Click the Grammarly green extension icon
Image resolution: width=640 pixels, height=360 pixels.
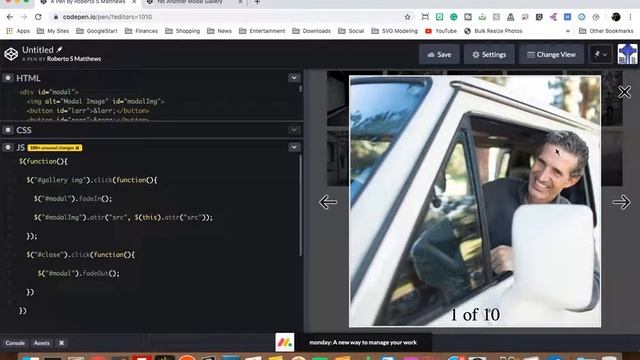click(453, 17)
